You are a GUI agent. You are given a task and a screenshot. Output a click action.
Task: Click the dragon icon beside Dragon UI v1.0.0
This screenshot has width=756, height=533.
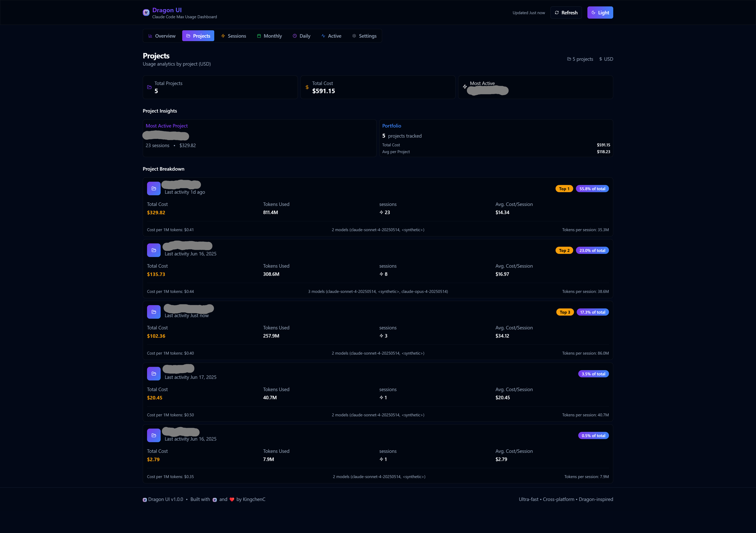tap(145, 499)
